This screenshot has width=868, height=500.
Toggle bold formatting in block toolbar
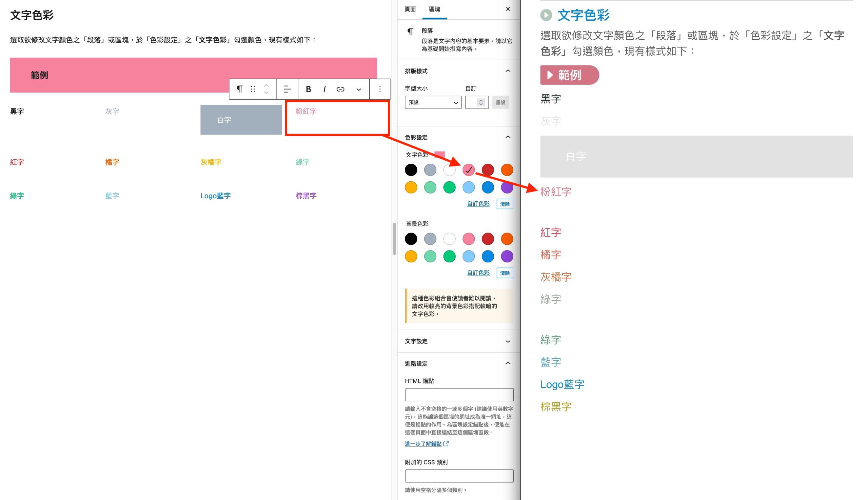pos(309,89)
